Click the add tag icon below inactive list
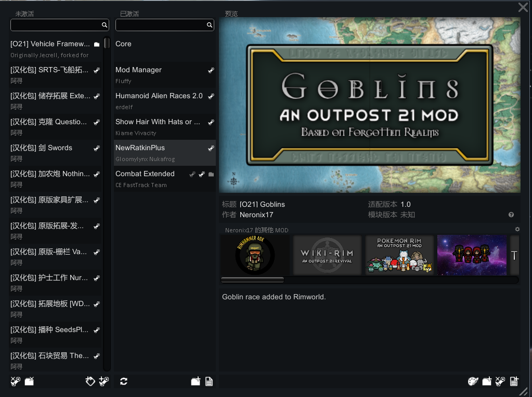This screenshot has height=397, width=532. pyautogui.click(x=90, y=381)
